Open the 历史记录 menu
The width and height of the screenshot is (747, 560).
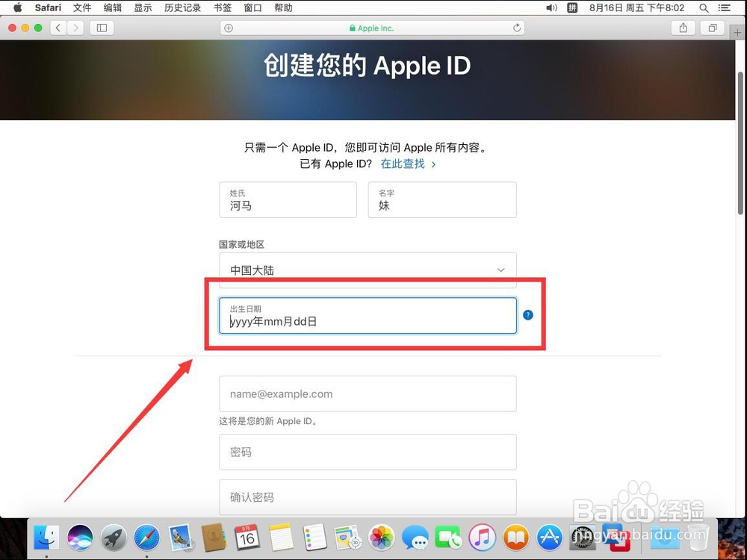click(182, 7)
